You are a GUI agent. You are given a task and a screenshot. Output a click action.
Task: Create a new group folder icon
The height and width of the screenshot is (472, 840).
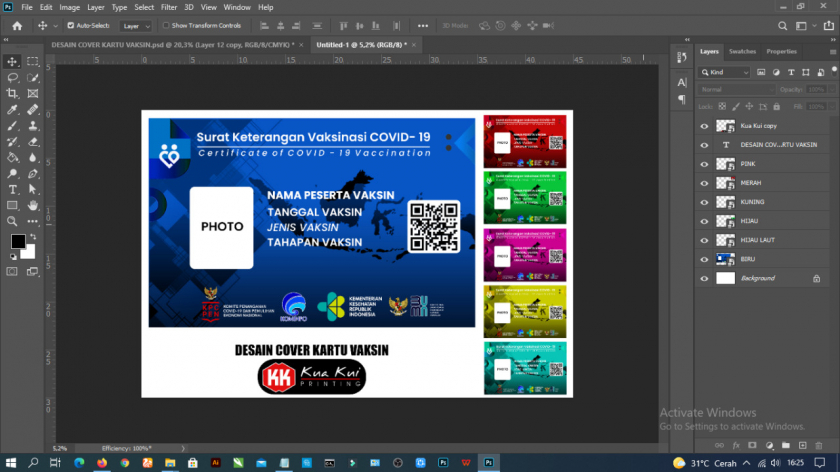pos(785,445)
